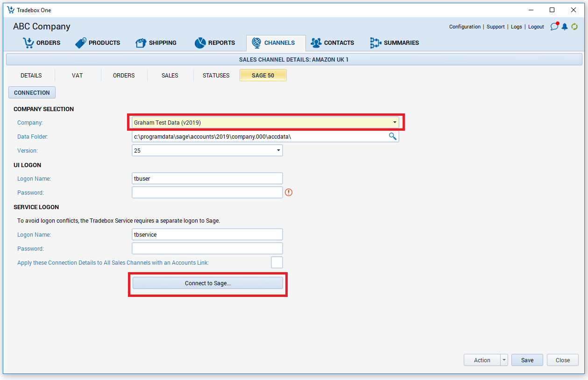Select the Statuses tab
The image size is (588, 380).
[x=216, y=75]
